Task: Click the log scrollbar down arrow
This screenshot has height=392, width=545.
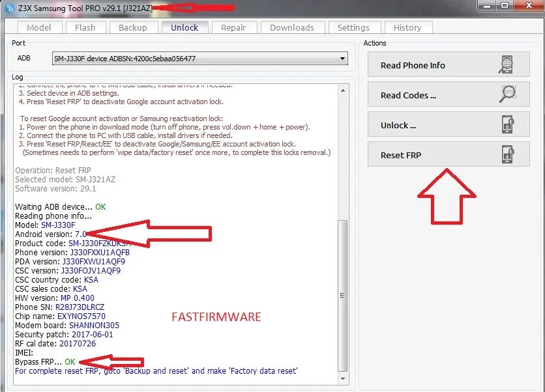Action: coord(343,378)
